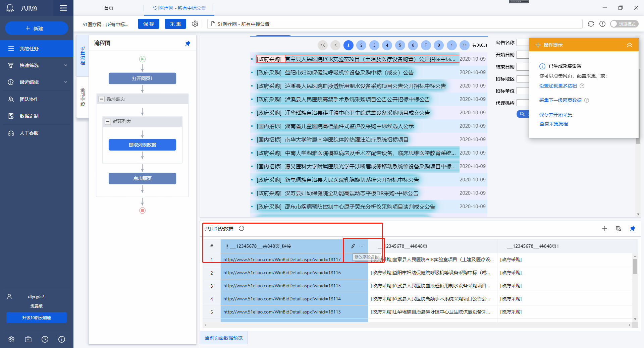Click the user account icon
This screenshot has width=644, height=348.
click(x=9, y=296)
